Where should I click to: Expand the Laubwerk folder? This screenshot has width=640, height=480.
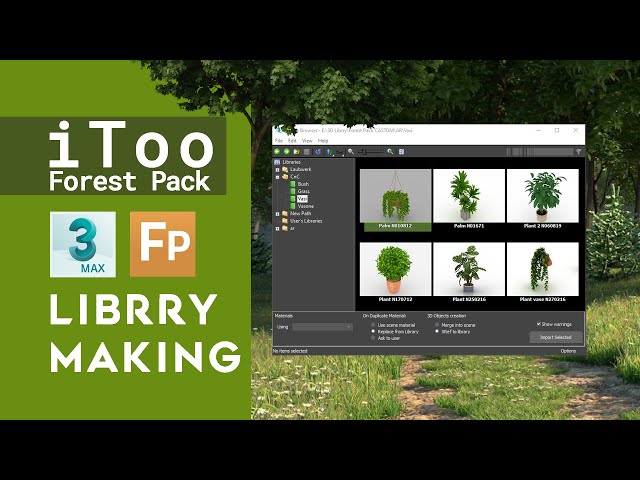tap(278, 170)
